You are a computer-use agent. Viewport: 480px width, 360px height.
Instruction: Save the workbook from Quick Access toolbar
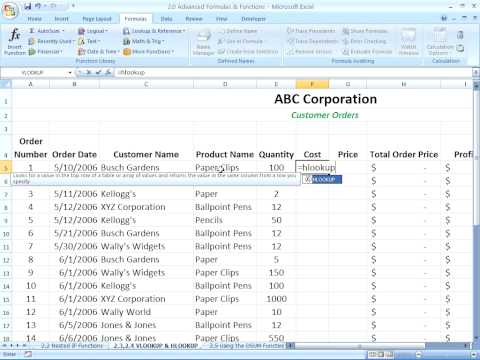pos(28,6)
